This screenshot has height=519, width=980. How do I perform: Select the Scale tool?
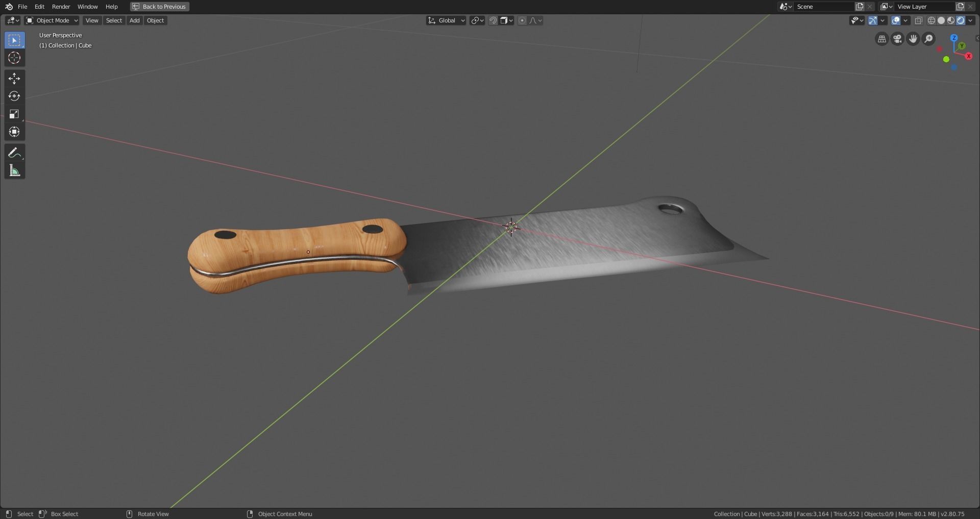[14, 113]
